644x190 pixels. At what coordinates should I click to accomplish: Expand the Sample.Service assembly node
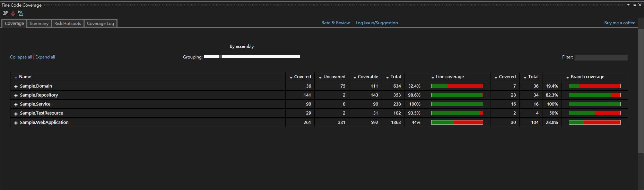(x=16, y=105)
